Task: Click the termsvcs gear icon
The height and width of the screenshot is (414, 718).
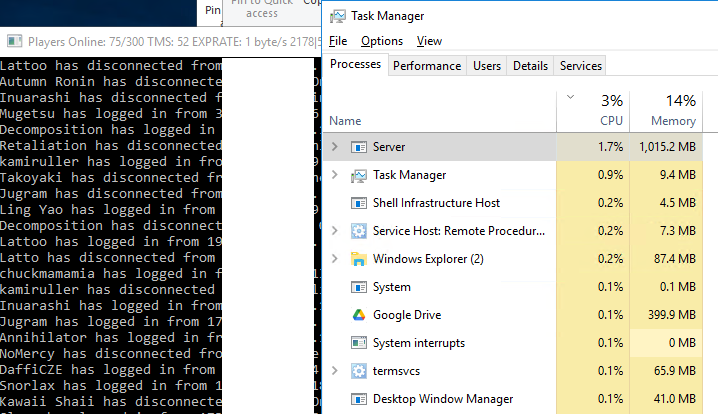Action: click(359, 371)
